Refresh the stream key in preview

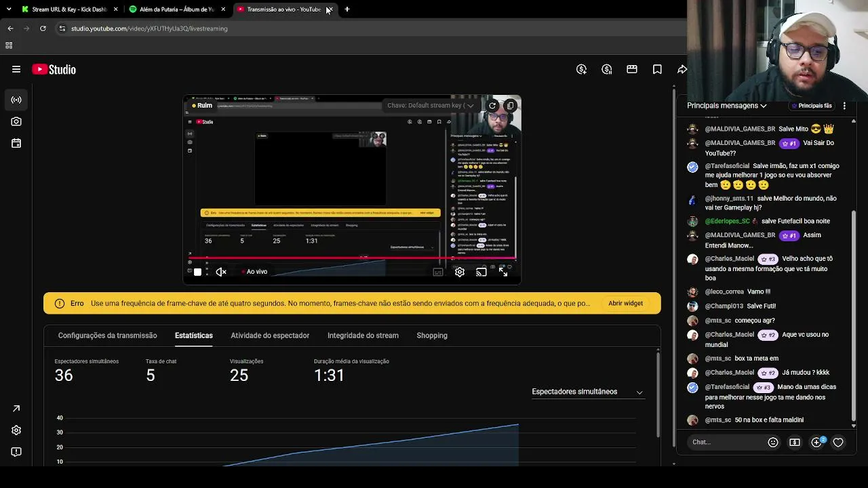(492, 106)
